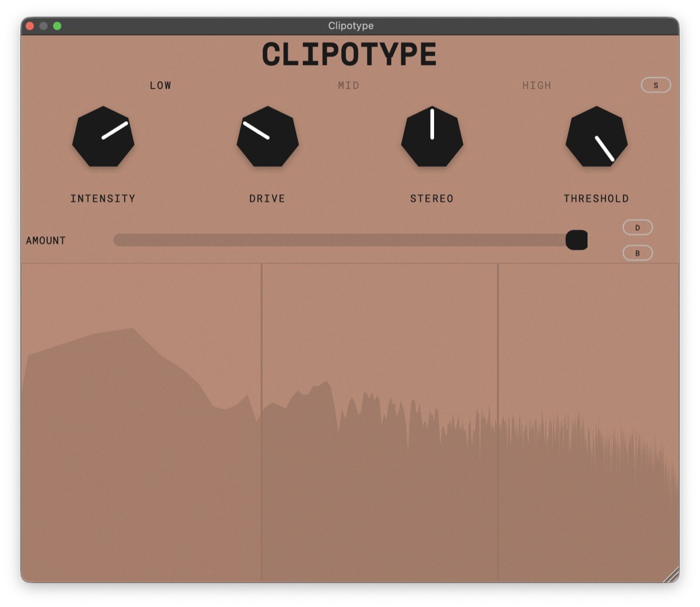
Task: Click the Clipotype window title bar text
Action: click(x=351, y=26)
